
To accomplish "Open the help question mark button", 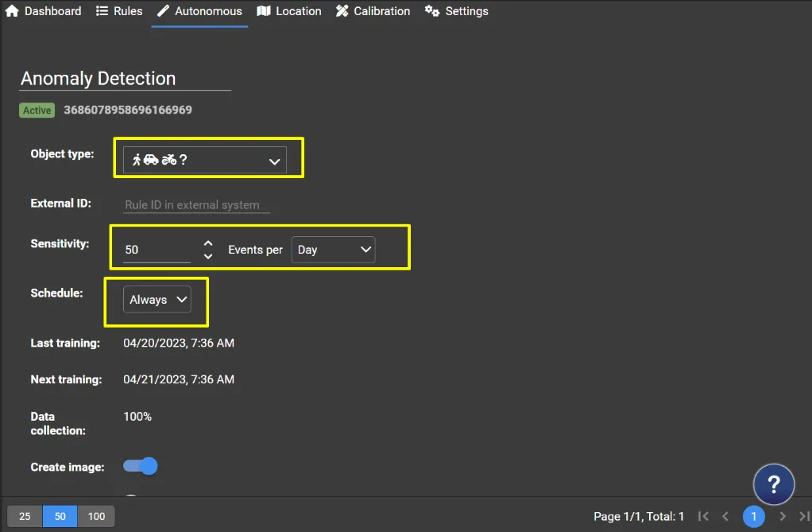I will tap(774, 484).
